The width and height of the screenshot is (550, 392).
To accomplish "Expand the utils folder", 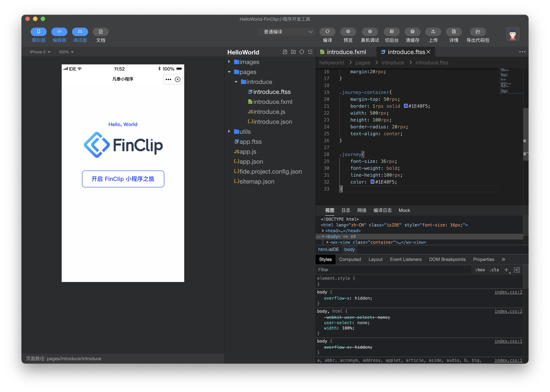I will coord(229,131).
